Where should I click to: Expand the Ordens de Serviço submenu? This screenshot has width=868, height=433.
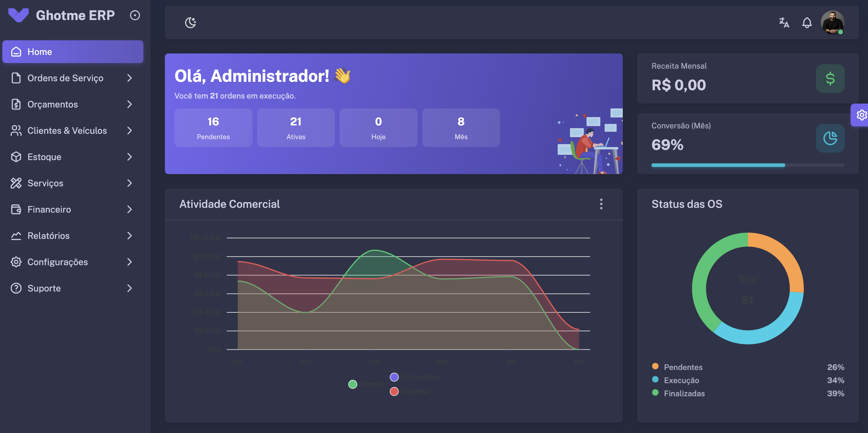pos(129,78)
